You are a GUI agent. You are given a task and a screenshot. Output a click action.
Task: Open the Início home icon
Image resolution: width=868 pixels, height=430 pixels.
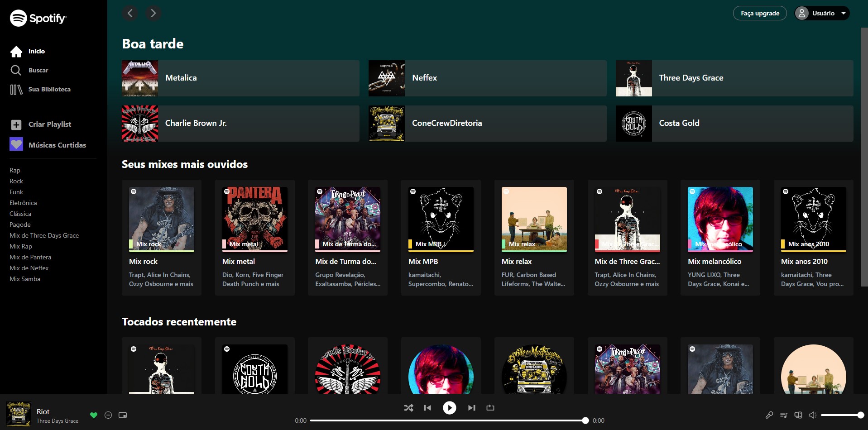click(x=16, y=52)
